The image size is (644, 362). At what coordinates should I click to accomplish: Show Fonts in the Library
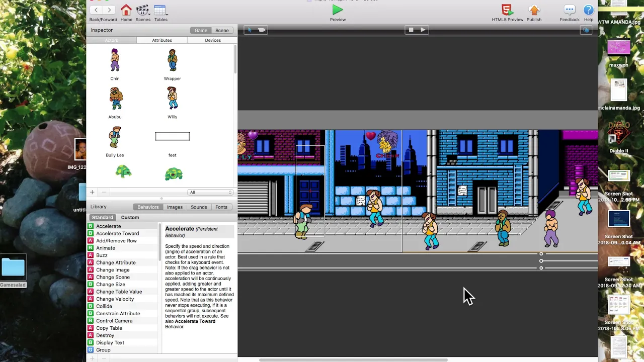(x=221, y=207)
